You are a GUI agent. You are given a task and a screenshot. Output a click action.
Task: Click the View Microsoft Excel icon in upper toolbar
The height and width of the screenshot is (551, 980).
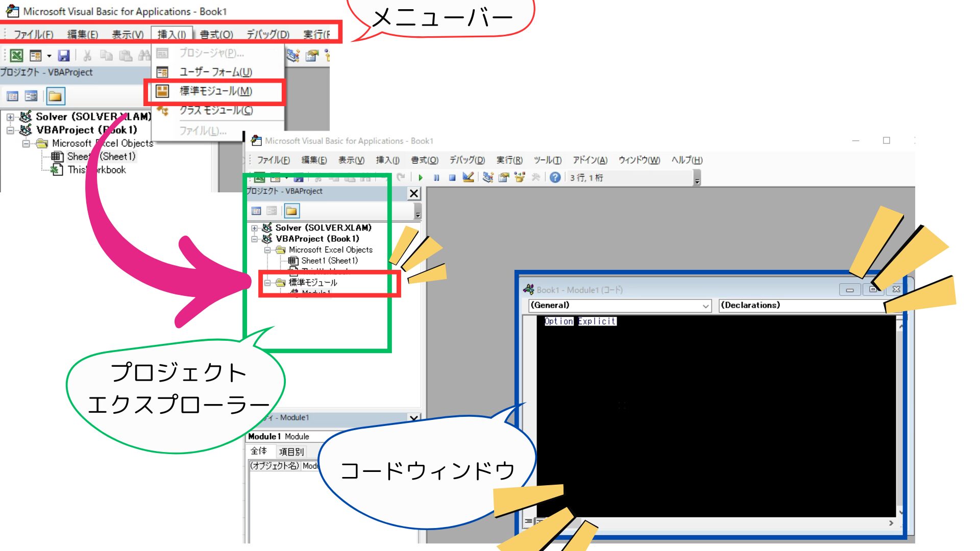16,55
